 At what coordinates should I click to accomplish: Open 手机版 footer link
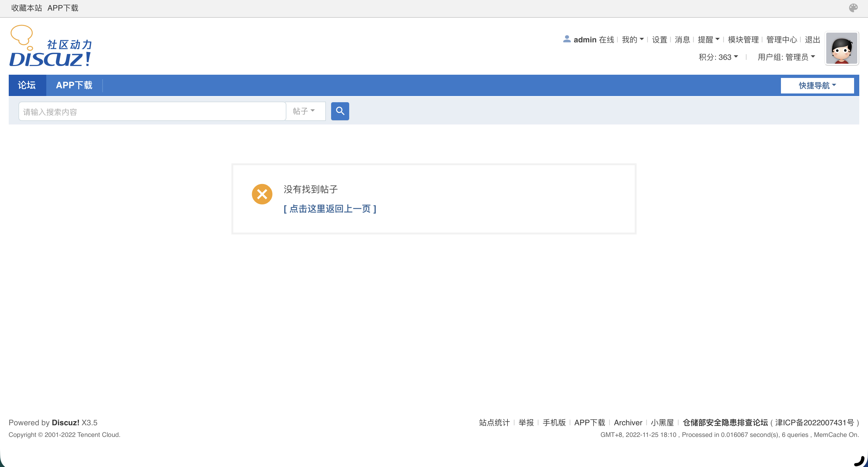point(554,423)
